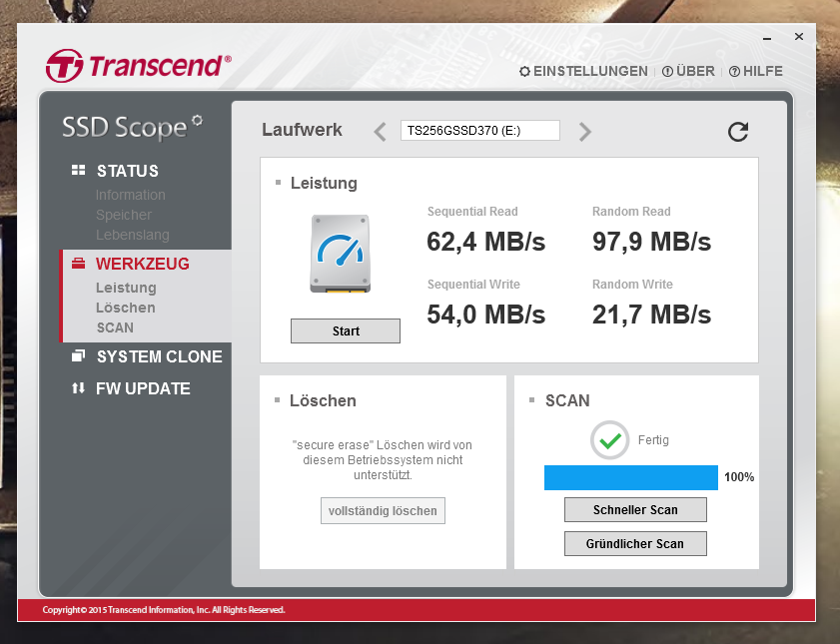
Task: Run Gründlicher Scan
Action: tap(635, 543)
